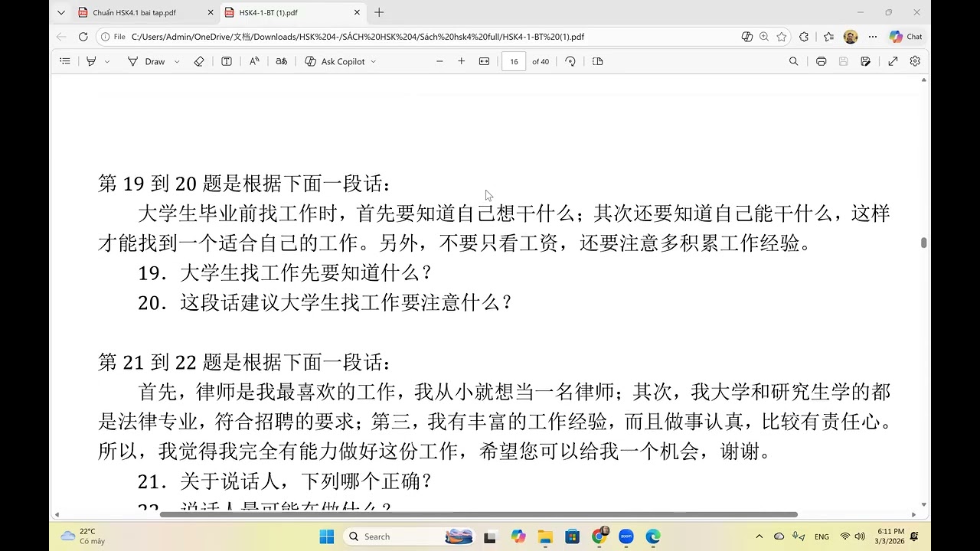Zoom in with the plus button
Image resolution: width=980 pixels, height=551 pixels.
click(x=462, y=61)
